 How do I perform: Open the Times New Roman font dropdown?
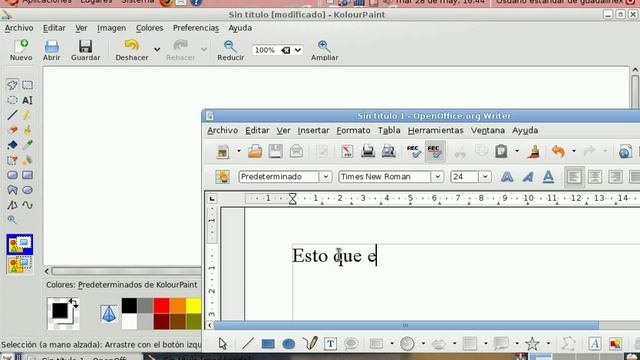[x=437, y=177]
